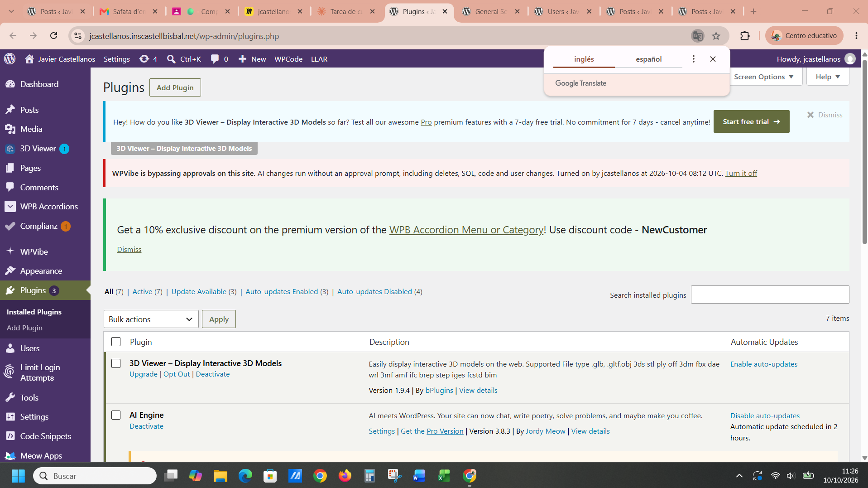Open Dashboard from the sidebar
Screen dimensions: 868x488
click(x=39, y=84)
